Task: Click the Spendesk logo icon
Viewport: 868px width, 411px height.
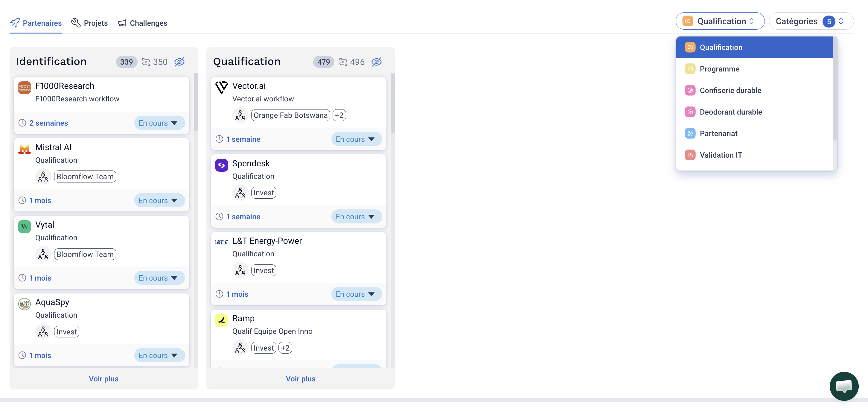Action: click(x=221, y=165)
